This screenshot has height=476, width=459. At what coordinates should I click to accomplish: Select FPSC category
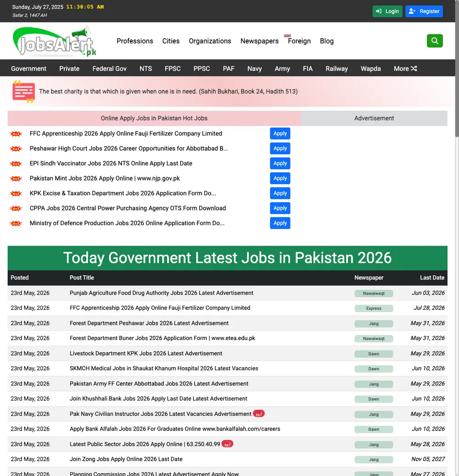click(173, 68)
